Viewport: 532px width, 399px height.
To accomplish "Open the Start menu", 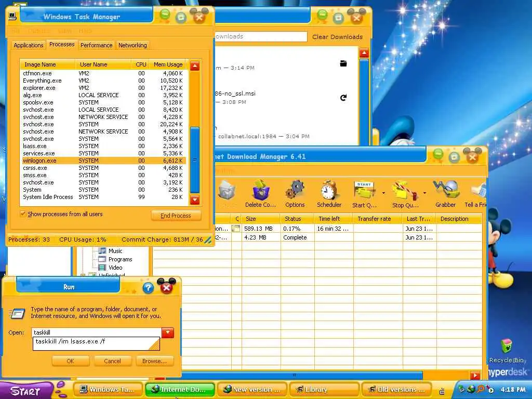I will pyautogui.click(x=26, y=391).
